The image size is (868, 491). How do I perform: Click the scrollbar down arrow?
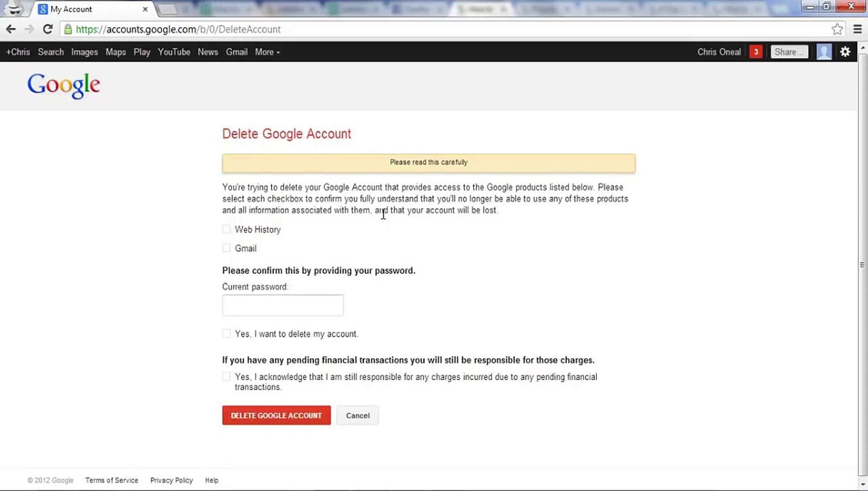tap(863, 485)
